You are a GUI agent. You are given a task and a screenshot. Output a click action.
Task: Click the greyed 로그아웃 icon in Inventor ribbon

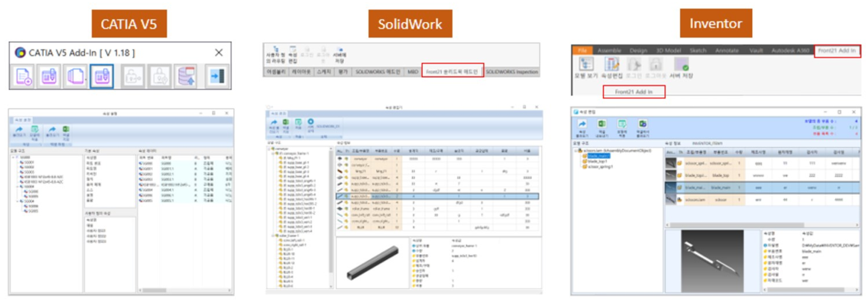656,64
